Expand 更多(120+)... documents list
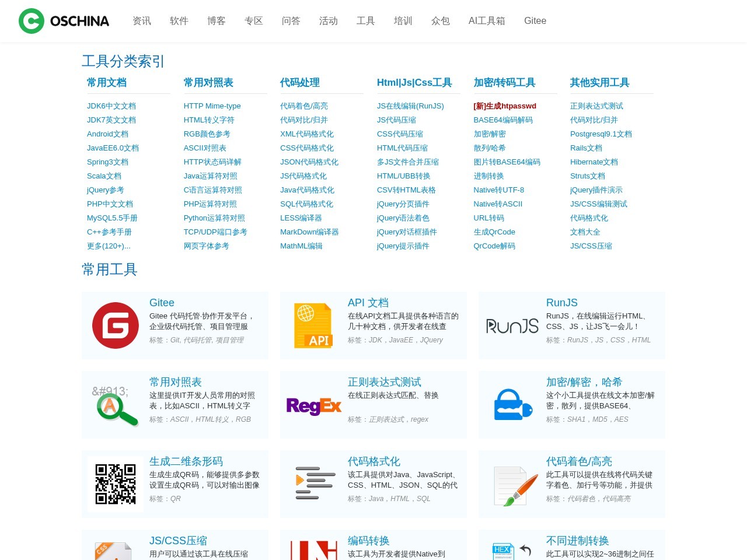The width and height of the screenshot is (747, 560). [109, 246]
